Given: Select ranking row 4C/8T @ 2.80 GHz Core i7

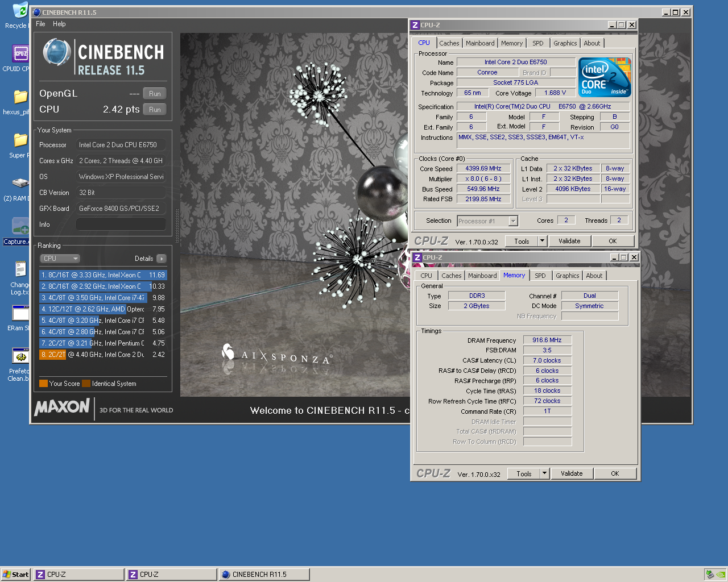Looking at the screenshot, I should (103, 332).
